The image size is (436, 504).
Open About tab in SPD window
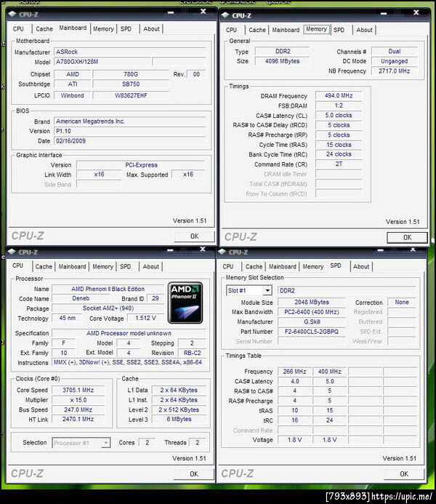[x=361, y=266]
